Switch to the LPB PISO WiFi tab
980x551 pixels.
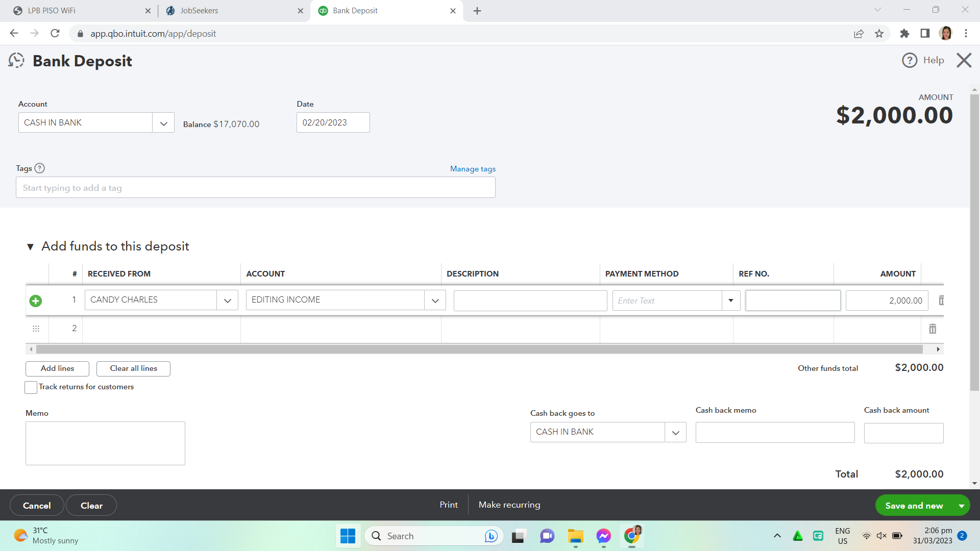pyautogui.click(x=51, y=11)
